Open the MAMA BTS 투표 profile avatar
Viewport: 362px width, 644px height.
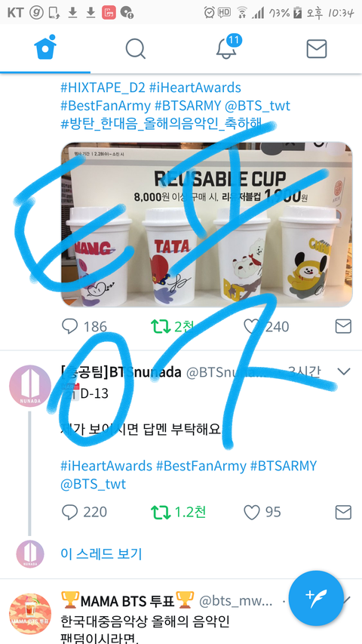pyautogui.click(x=30, y=615)
